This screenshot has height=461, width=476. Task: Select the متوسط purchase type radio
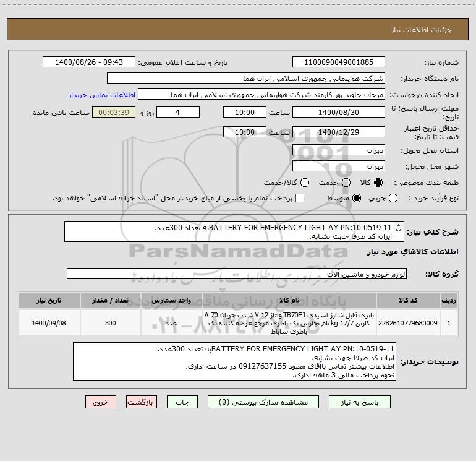[x=357, y=198]
